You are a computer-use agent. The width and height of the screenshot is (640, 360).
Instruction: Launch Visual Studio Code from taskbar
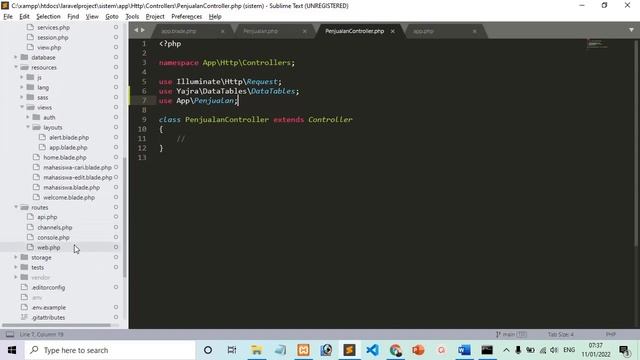[x=372, y=350]
